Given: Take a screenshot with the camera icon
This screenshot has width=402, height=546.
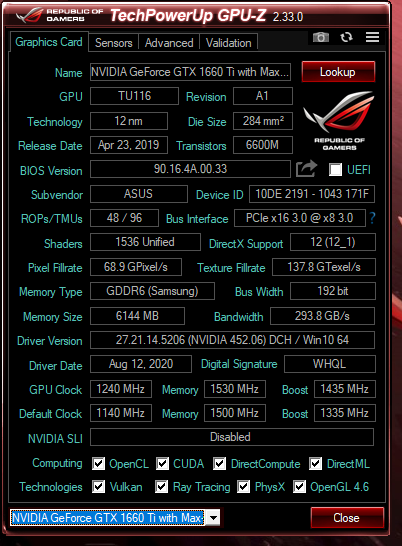Looking at the screenshot, I should pos(320,37).
